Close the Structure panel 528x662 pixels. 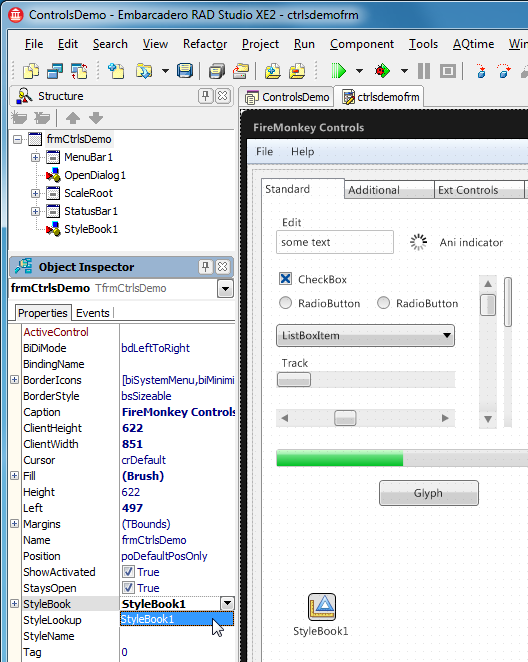click(x=222, y=96)
